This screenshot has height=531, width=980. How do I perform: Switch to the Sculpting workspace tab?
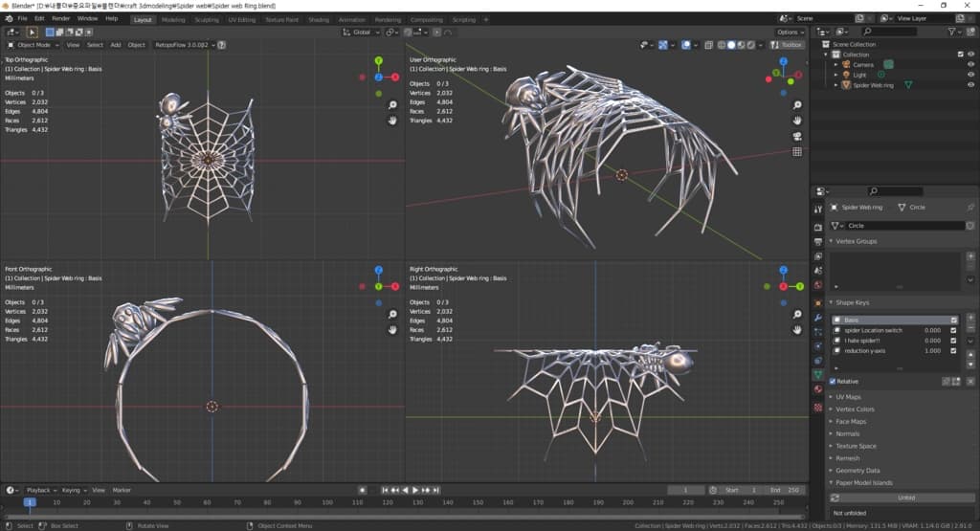point(206,19)
